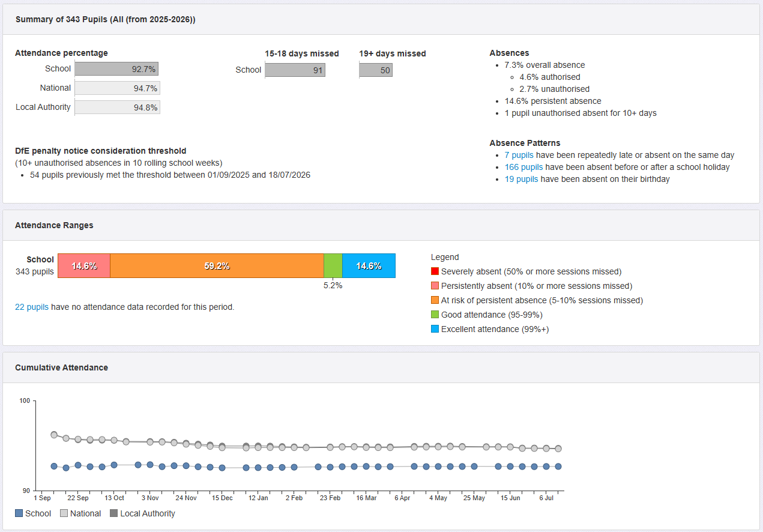Click the 19+ days missed bar showing 50
Viewport: 763px width, 532px height.
click(376, 70)
